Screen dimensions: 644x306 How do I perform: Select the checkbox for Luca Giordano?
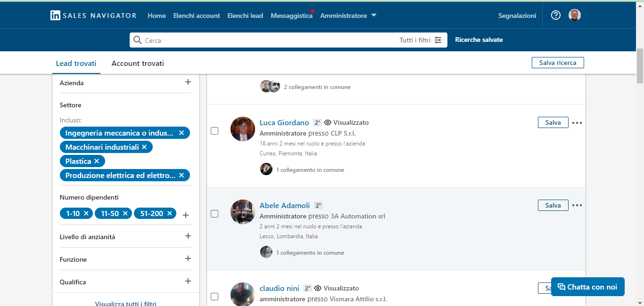215,131
